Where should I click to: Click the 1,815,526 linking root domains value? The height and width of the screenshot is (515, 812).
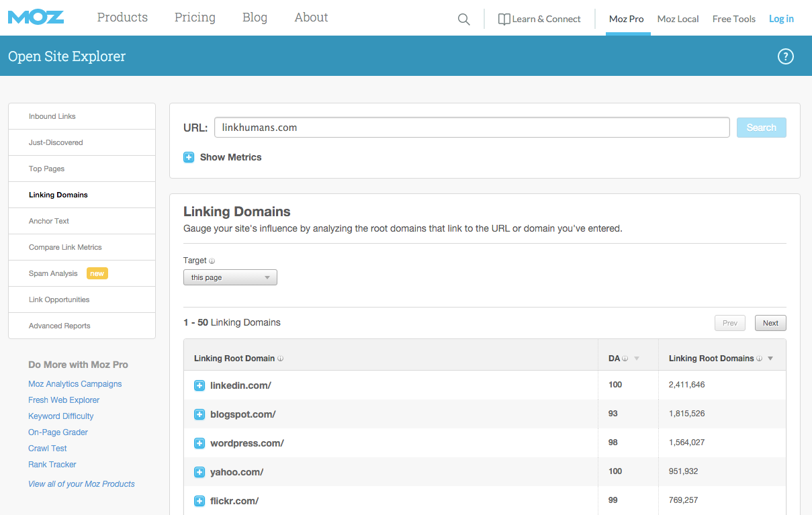pos(687,414)
